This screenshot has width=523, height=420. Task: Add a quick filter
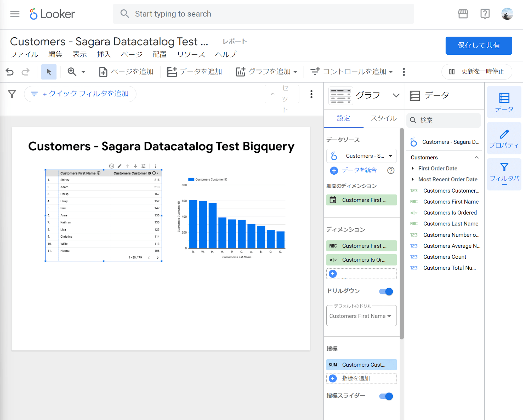(80, 94)
